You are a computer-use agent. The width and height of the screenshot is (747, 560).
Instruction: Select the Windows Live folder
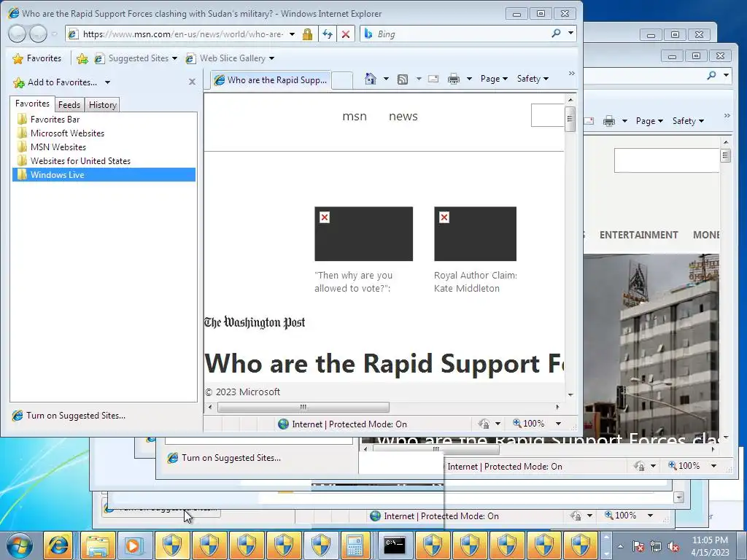(x=104, y=175)
